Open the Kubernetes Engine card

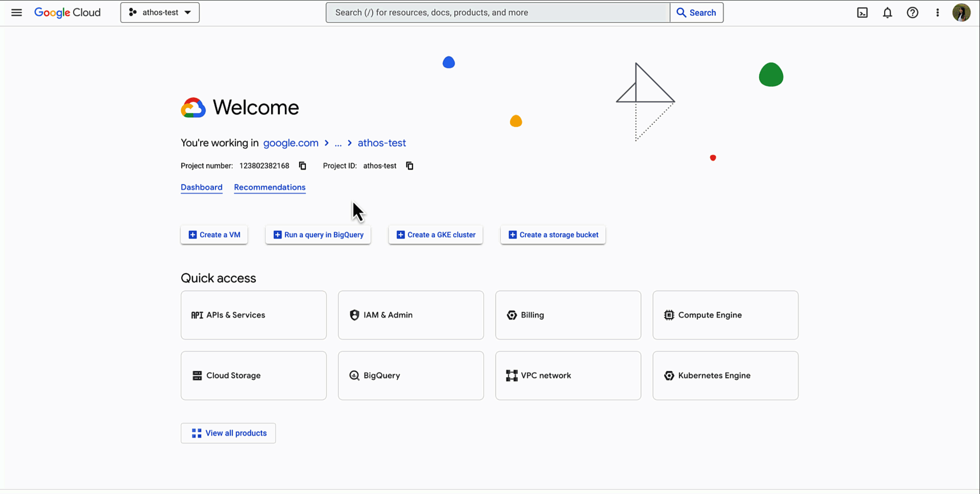click(725, 375)
